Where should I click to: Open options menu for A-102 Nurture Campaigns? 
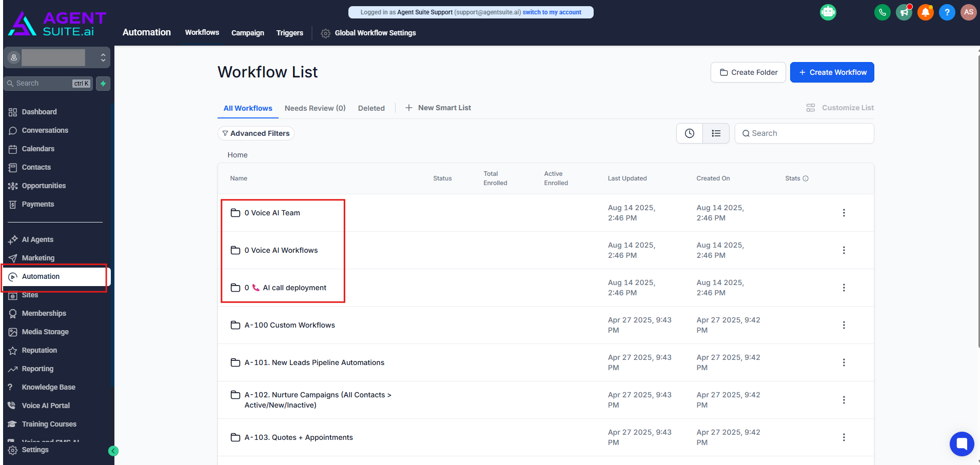844,400
